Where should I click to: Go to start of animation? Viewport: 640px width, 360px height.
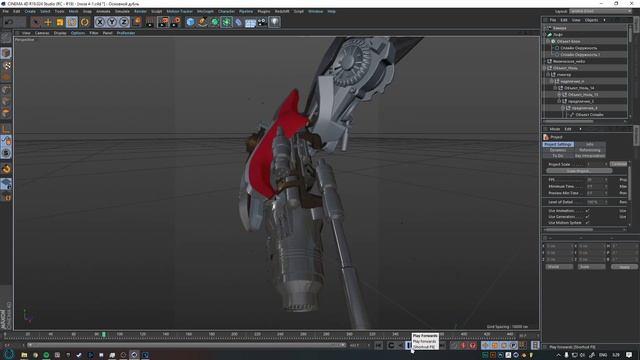[x=378, y=345]
